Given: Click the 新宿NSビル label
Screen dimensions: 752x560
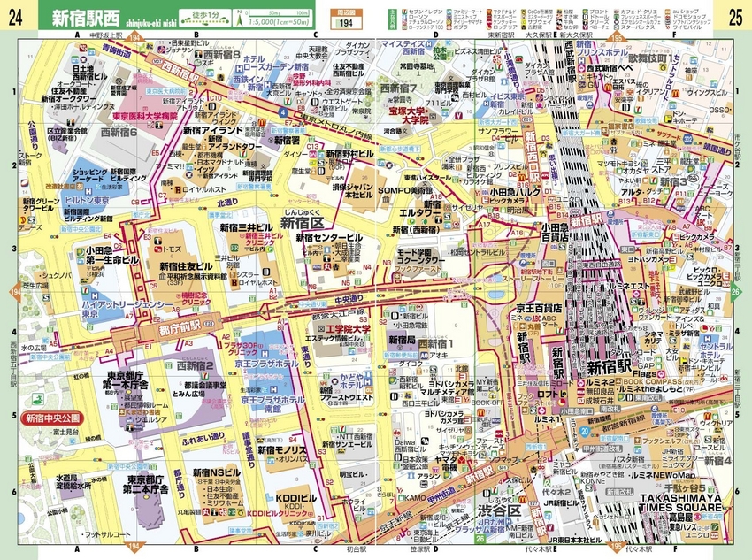Looking at the screenshot, I should pos(217,472).
